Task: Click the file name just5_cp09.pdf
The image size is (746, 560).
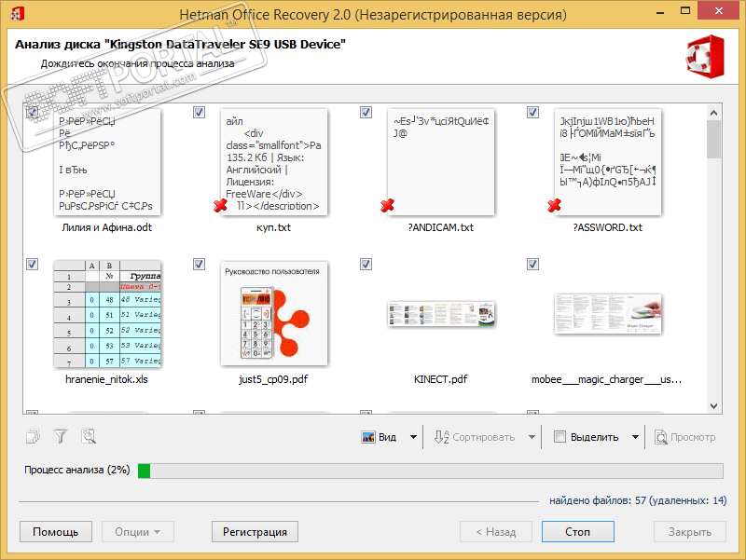Action: (273, 379)
